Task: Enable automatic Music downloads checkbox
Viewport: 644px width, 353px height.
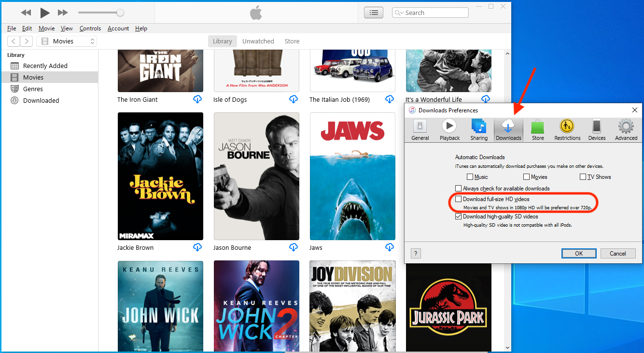Action: coord(470,177)
